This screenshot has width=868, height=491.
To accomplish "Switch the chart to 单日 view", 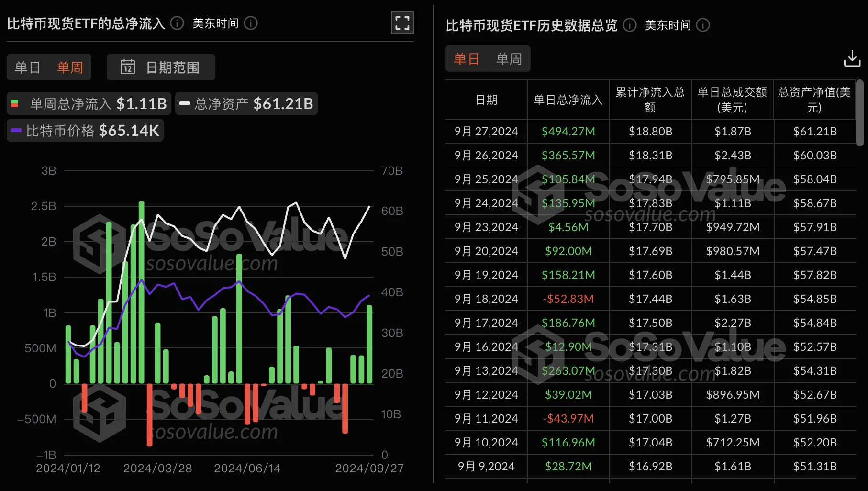I will tap(28, 67).
